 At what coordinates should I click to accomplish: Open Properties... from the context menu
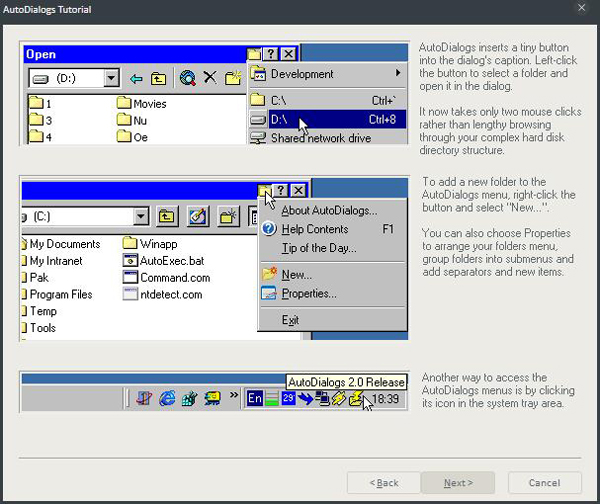click(x=332, y=294)
